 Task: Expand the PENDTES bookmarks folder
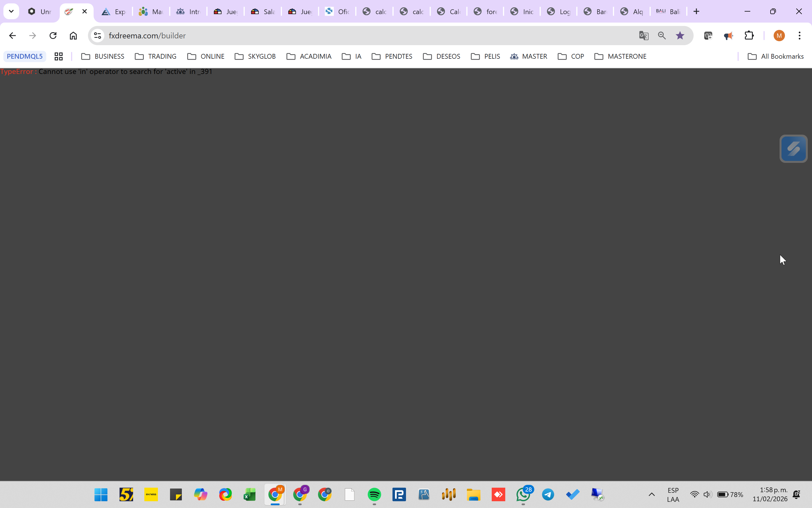click(392, 56)
